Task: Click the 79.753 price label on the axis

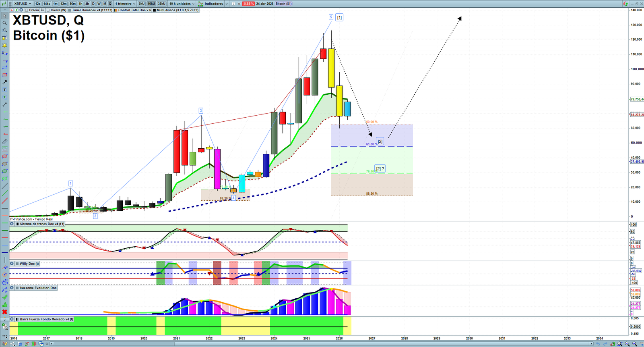Action: [x=637, y=99]
